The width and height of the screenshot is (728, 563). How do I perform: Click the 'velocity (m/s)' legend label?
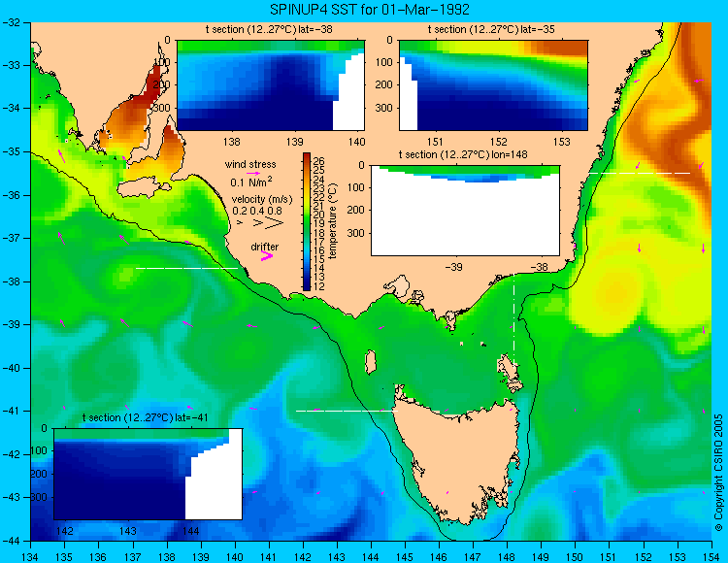[262, 200]
